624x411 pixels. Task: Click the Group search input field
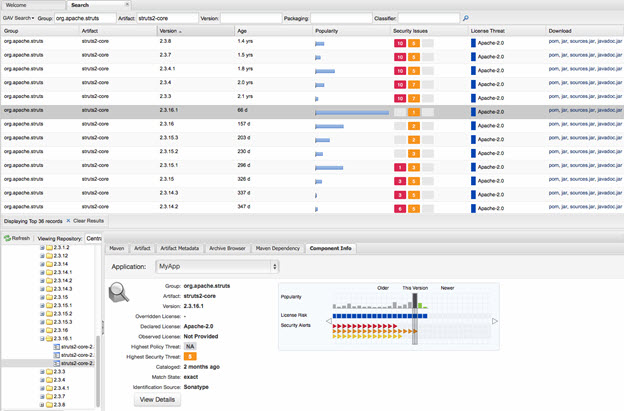click(x=84, y=18)
